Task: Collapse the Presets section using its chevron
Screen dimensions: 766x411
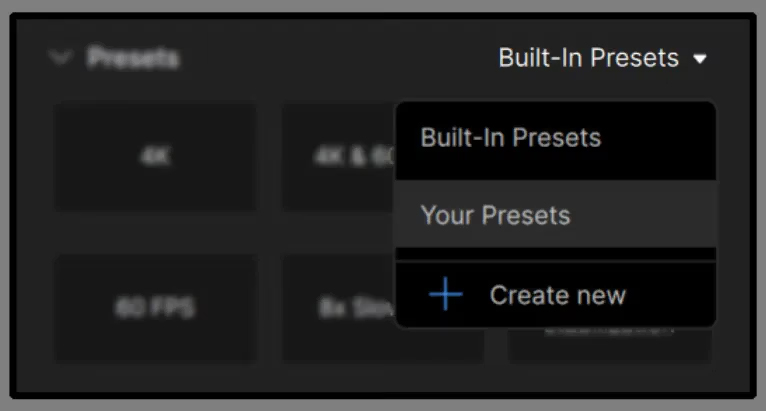Action: click(x=60, y=58)
